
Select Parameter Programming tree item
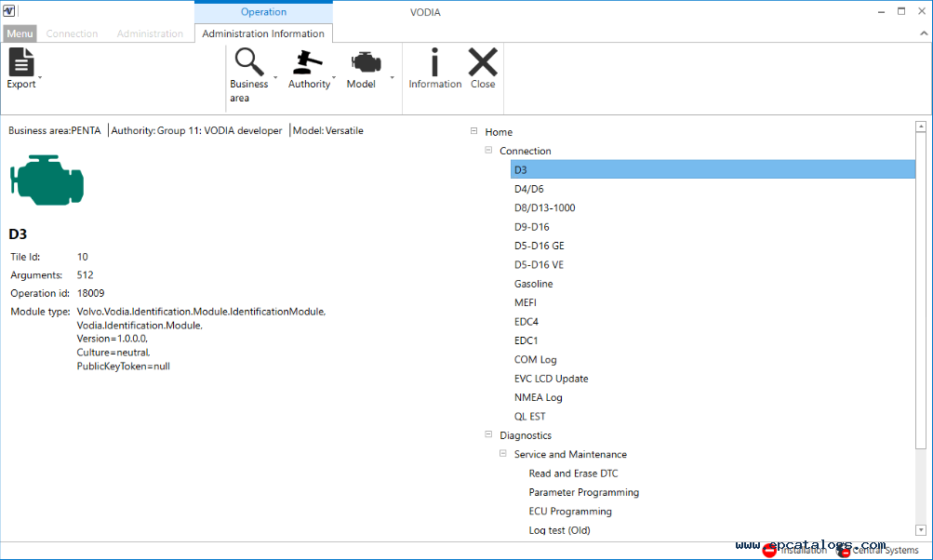click(584, 492)
